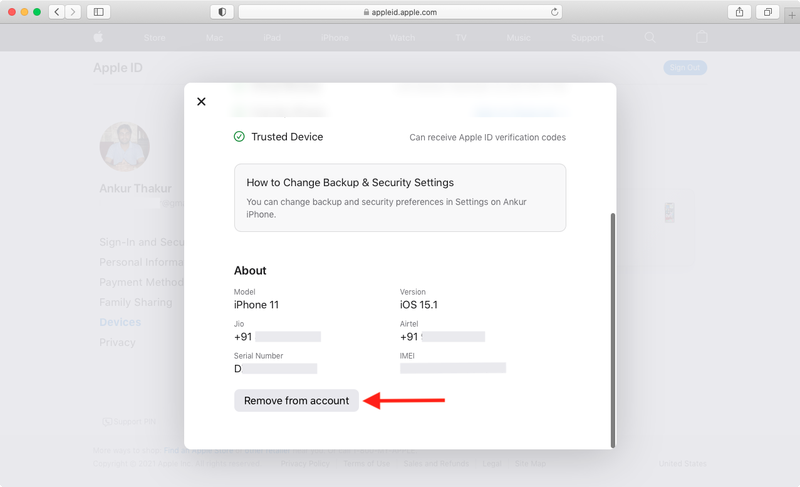
Task: Click United States region link
Action: [682, 464]
